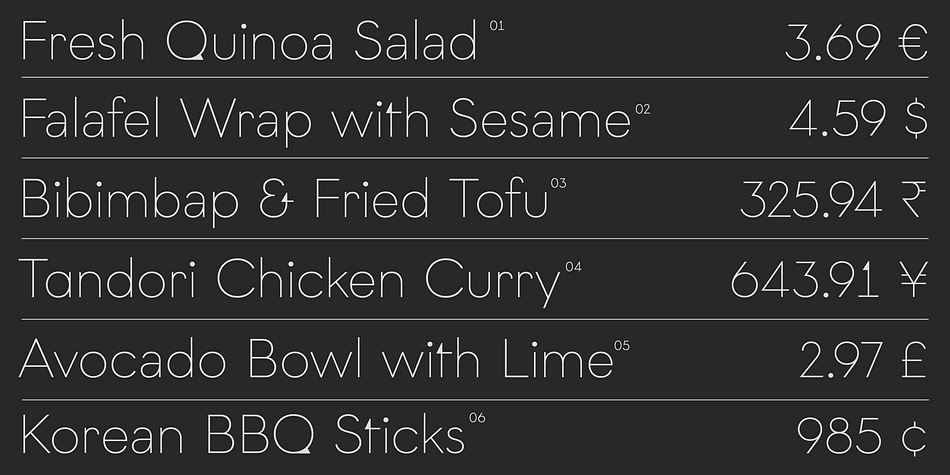Click the Avocado Bowl with Lime entry
950x475 pixels.
(x=316, y=359)
